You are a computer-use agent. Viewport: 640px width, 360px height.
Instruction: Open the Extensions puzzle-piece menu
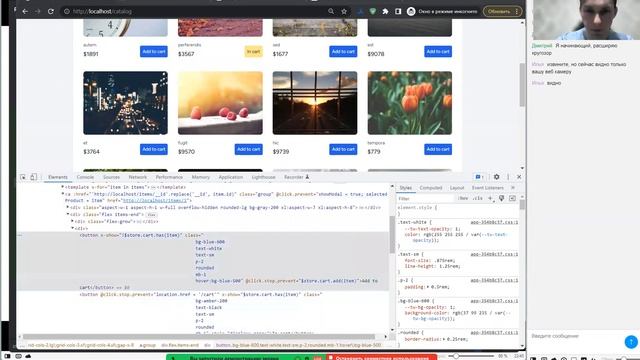point(385,11)
